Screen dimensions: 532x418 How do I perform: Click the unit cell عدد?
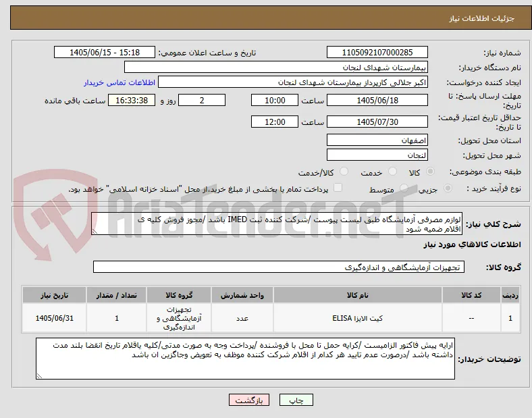(242, 318)
